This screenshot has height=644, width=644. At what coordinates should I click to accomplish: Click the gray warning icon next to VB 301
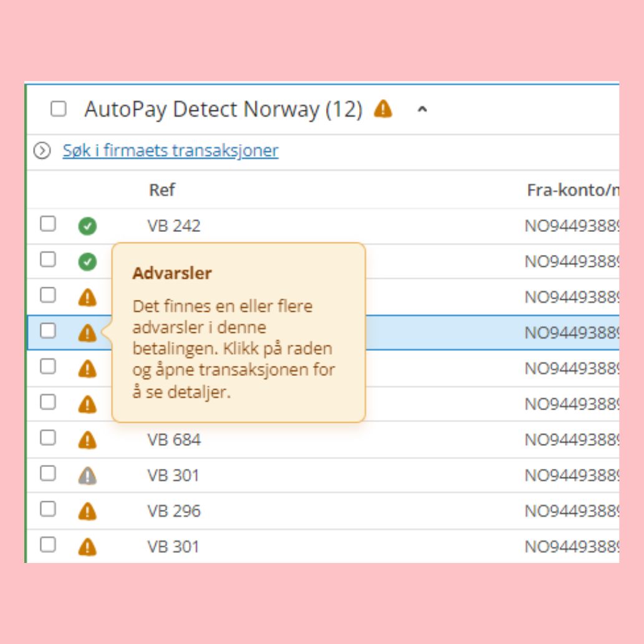pyautogui.click(x=87, y=476)
